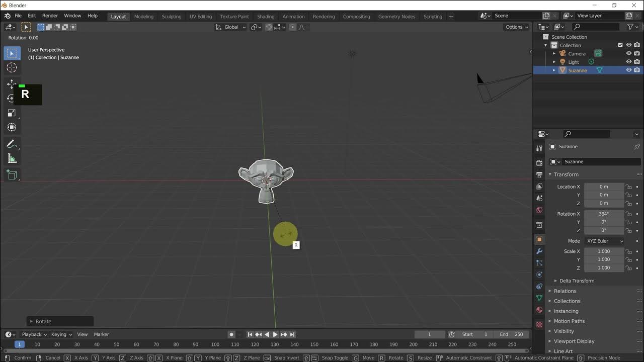Switch to the Shading workspace tab

266,17
